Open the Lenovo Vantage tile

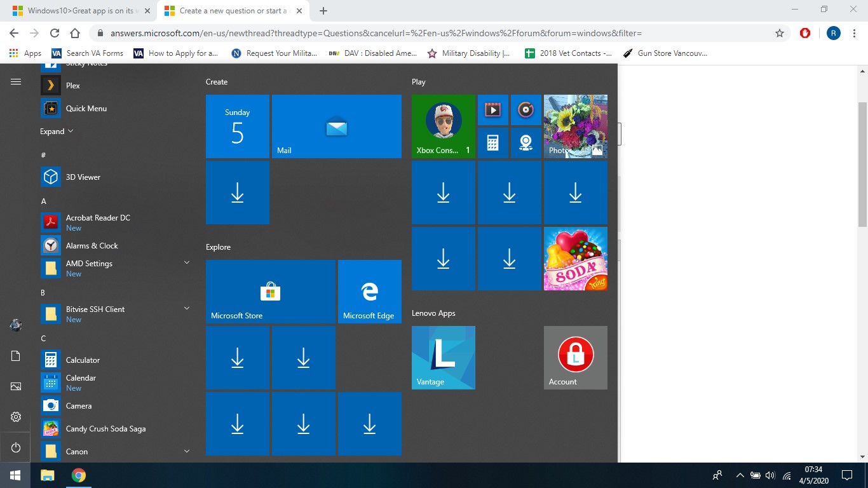[444, 358]
